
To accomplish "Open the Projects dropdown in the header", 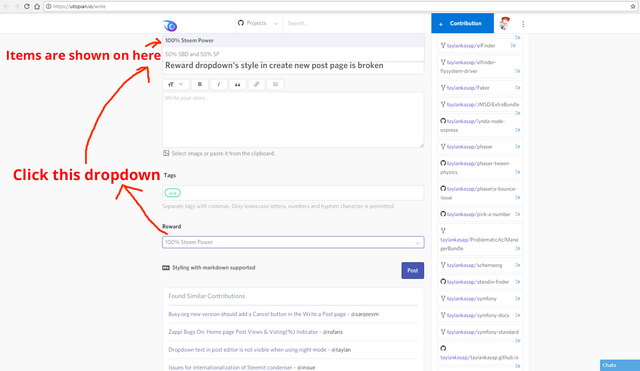I will tap(258, 23).
